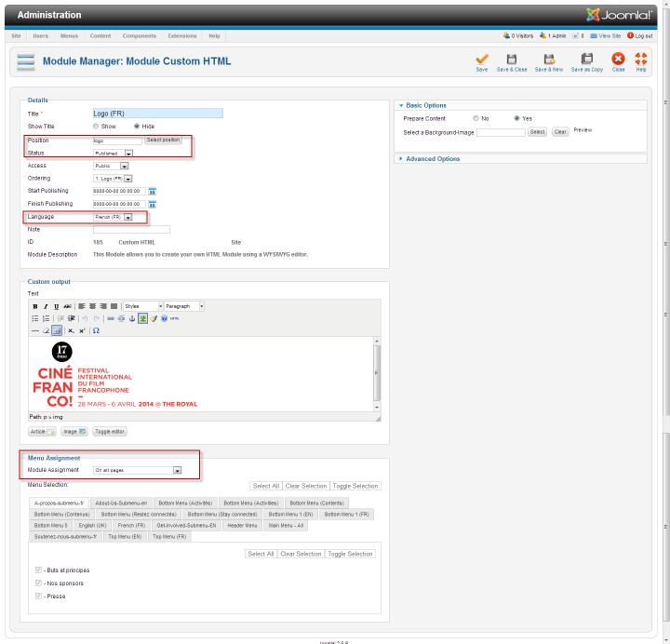
Task: Click the redo arrow icon
Action: [x=97, y=318]
